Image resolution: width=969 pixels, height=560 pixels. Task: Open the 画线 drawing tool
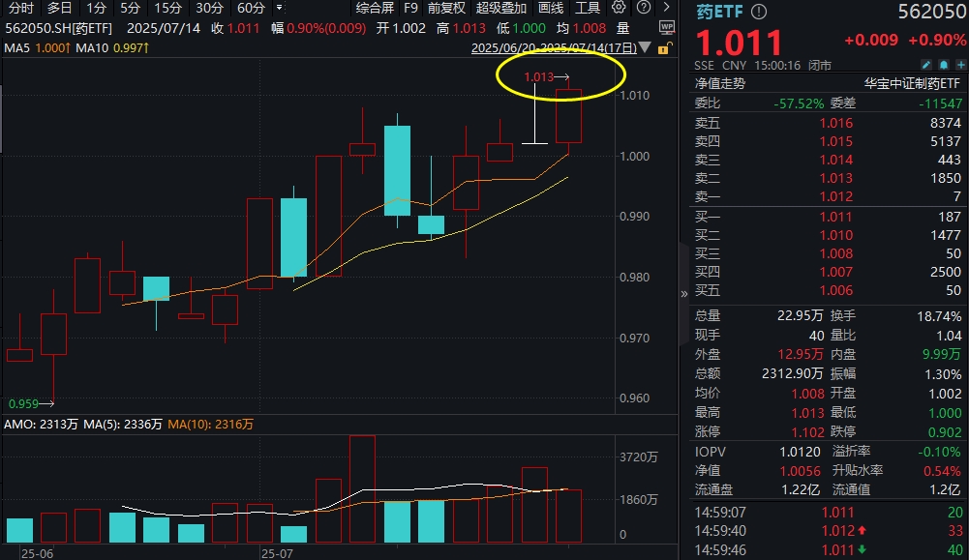click(551, 8)
